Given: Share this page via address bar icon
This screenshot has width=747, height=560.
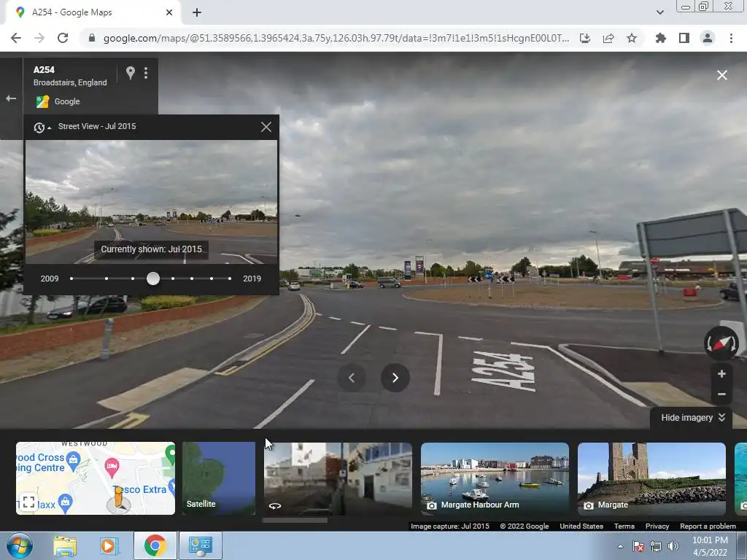Looking at the screenshot, I should pyautogui.click(x=608, y=38).
